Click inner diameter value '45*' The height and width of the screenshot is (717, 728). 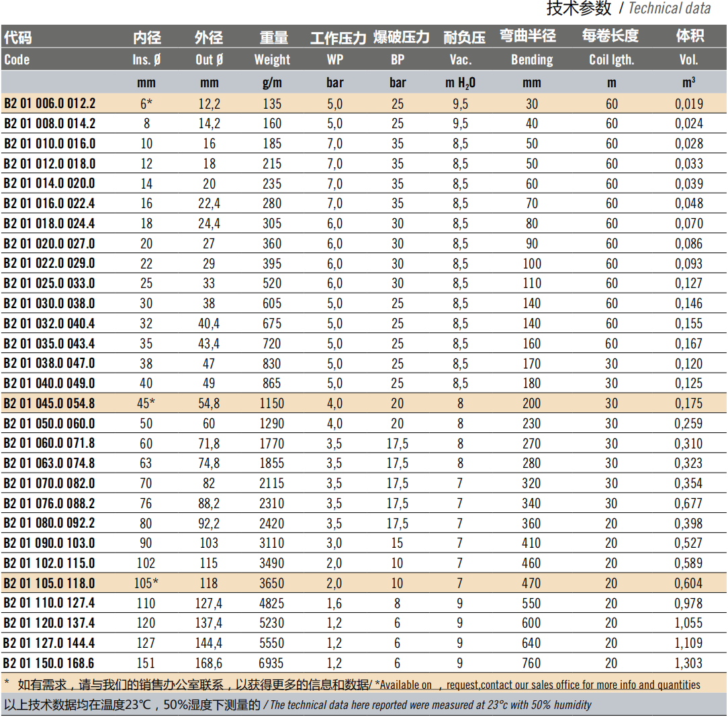point(146,403)
